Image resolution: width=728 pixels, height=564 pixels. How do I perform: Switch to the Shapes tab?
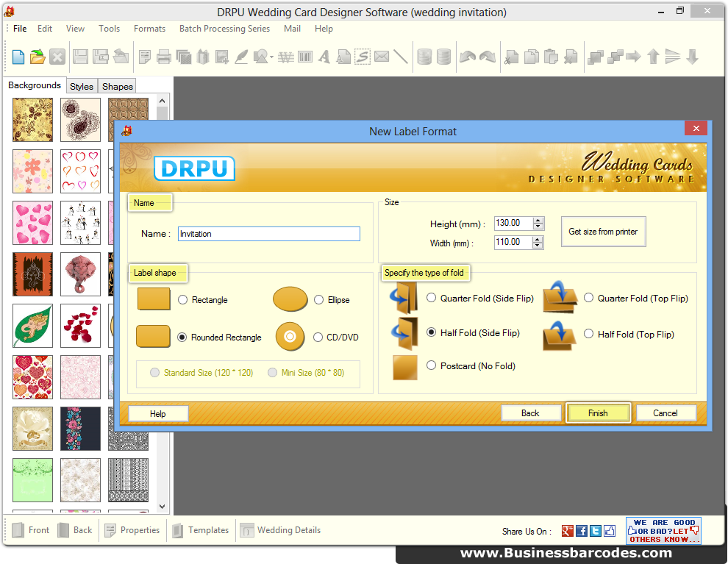point(118,86)
